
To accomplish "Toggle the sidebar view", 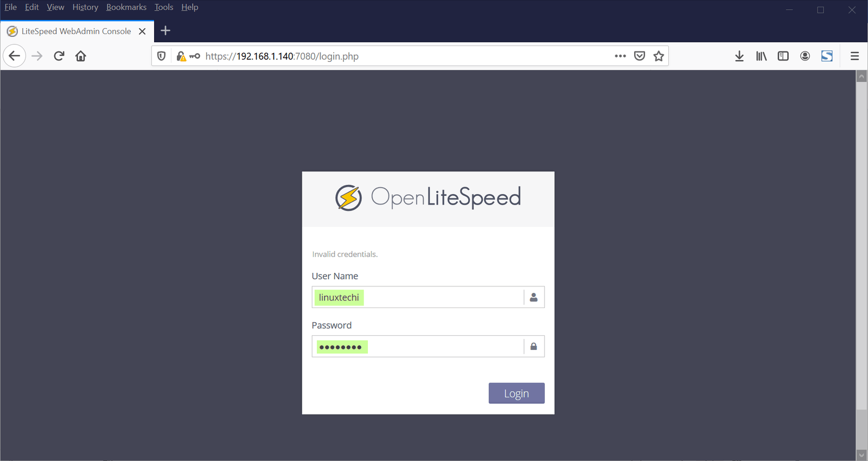I will point(783,56).
